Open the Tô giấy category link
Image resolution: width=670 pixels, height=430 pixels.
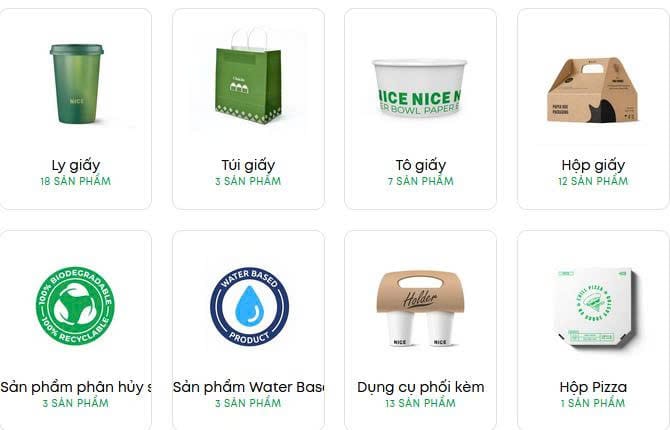pyautogui.click(x=420, y=165)
